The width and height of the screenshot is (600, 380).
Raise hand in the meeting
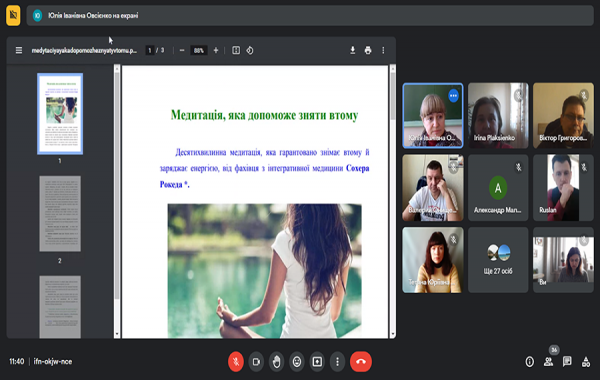[276, 362]
